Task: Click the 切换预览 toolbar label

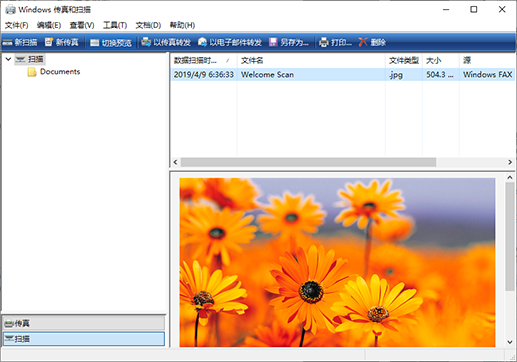Action: [117, 43]
